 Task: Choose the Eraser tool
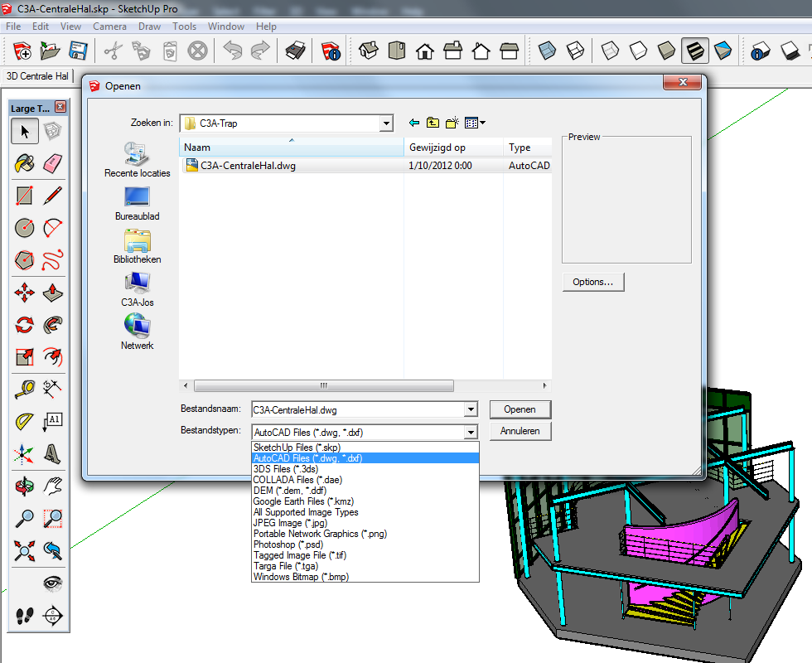point(52,164)
